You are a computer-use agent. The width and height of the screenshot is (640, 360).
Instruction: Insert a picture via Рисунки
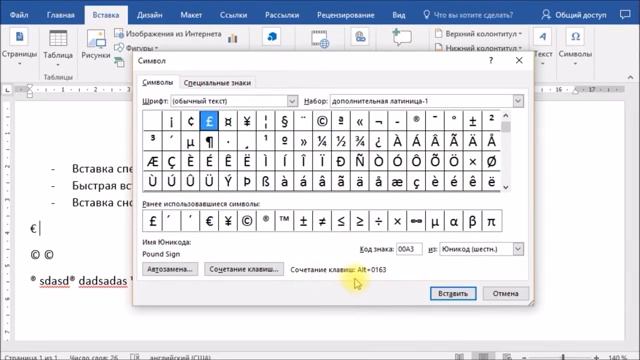96,45
